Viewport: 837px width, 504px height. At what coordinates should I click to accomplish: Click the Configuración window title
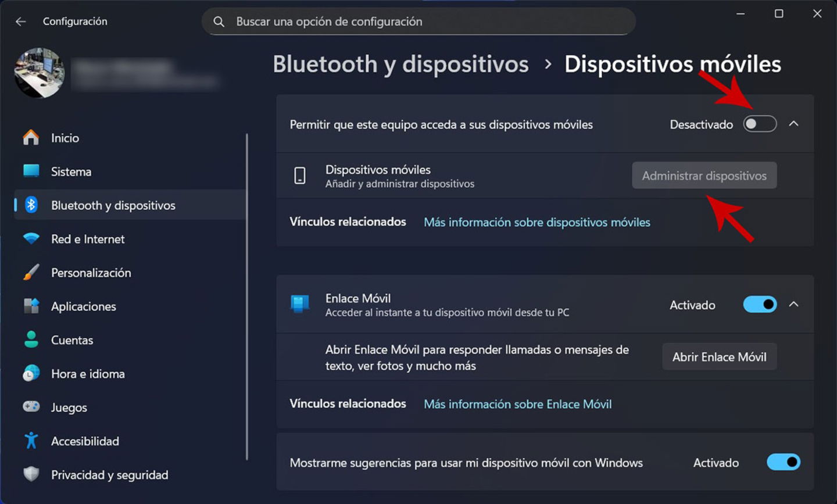coord(75,22)
